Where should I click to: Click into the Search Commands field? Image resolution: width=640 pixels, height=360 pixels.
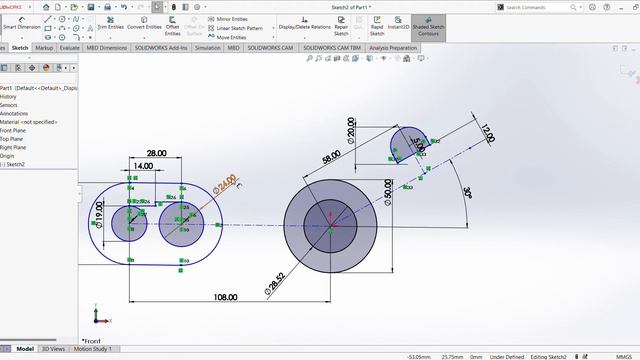pos(538,7)
